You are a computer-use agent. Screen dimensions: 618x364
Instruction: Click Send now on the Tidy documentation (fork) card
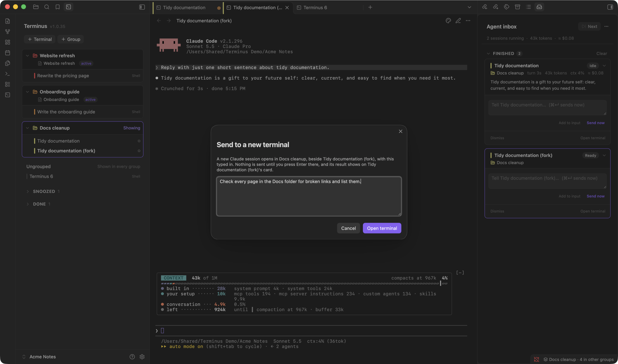coord(595,196)
